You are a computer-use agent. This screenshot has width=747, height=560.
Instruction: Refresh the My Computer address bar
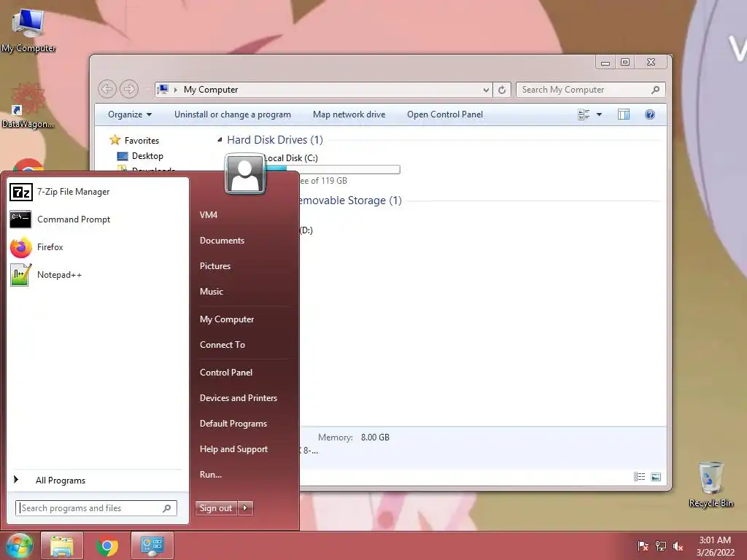(x=502, y=90)
